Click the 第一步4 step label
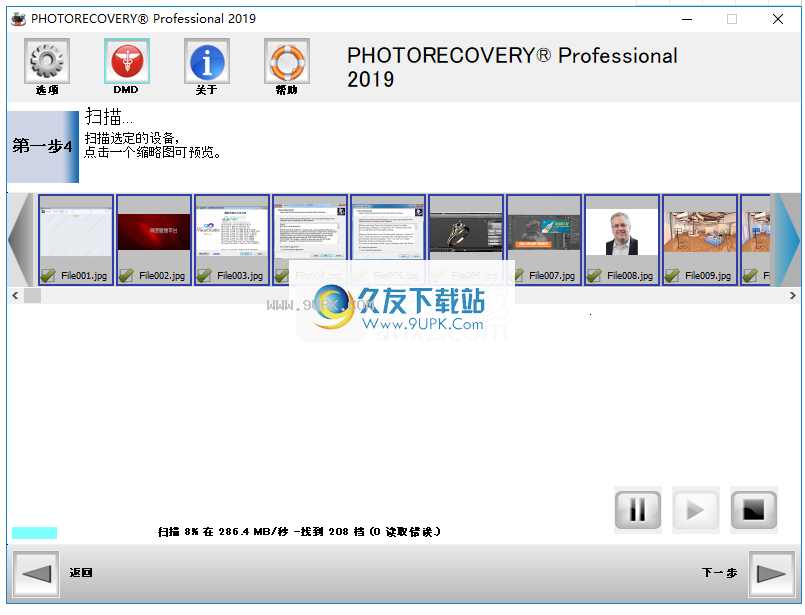Viewport: 805px width, 615px height. pyautogui.click(x=43, y=146)
